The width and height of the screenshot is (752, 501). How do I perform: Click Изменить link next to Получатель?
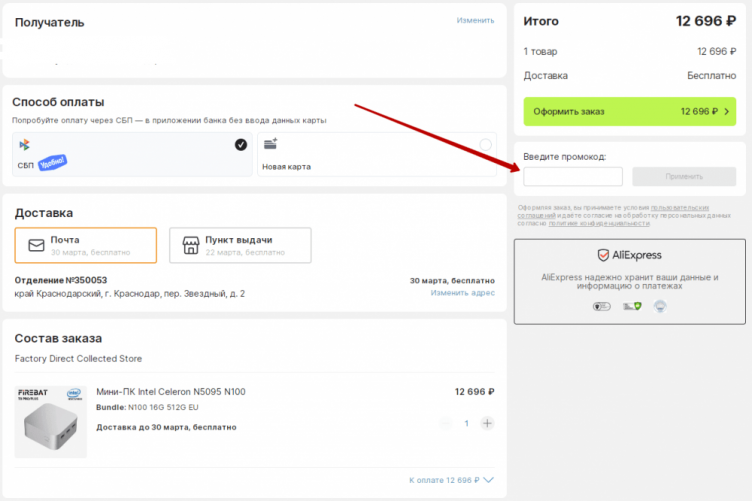(x=475, y=20)
